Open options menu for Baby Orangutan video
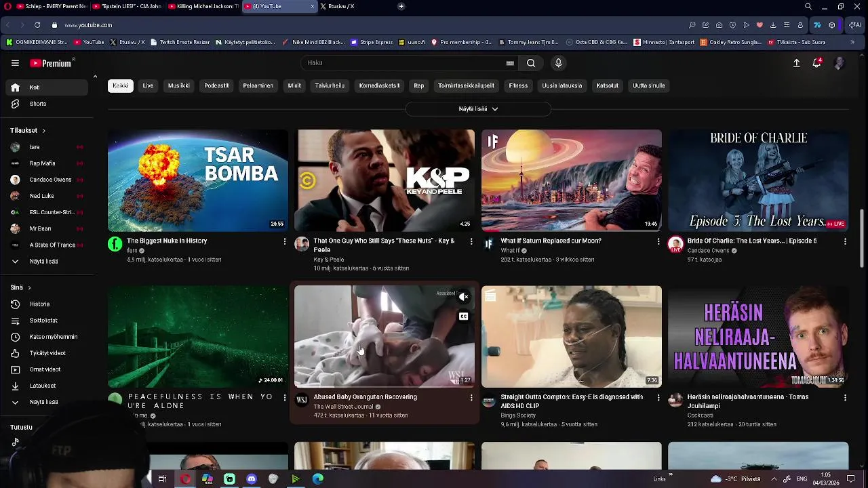 click(471, 398)
